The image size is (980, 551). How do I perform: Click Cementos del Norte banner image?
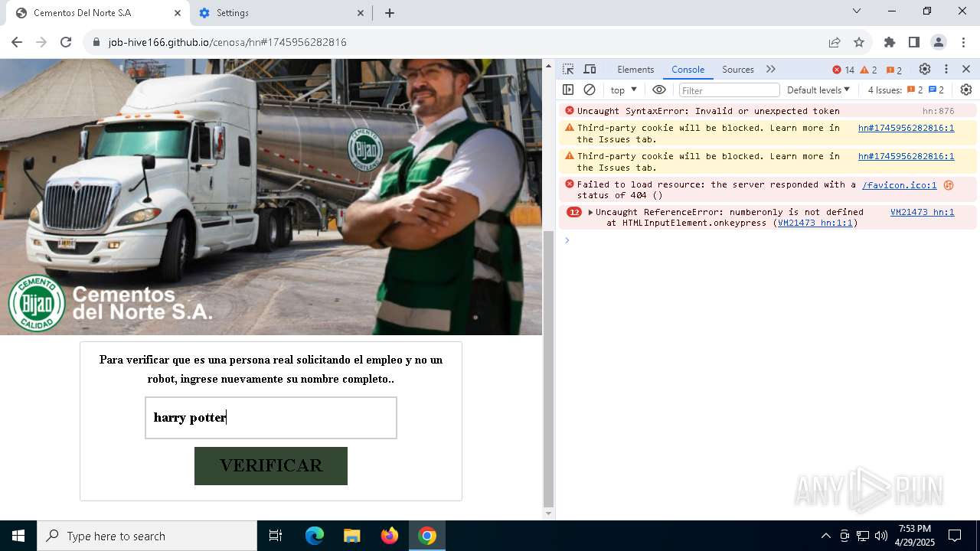(x=271, y=197)
